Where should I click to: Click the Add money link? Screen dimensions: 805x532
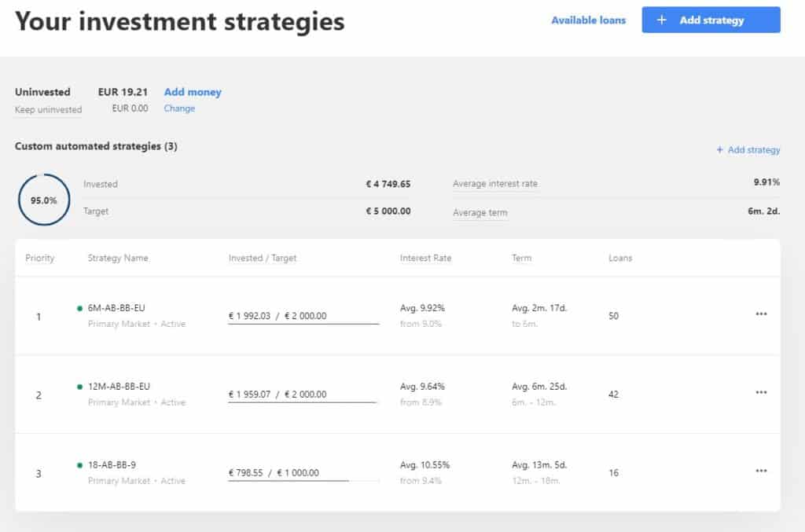pyautogui.click(x=193, y=92)
